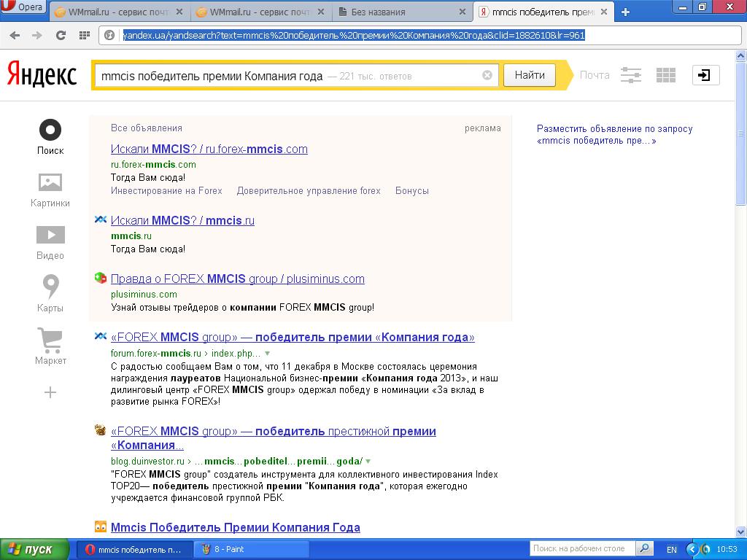Close the 'Без названия' tab
Image resolution: width=747 pixels, height=560 pixels.
[x=462, y=12]
